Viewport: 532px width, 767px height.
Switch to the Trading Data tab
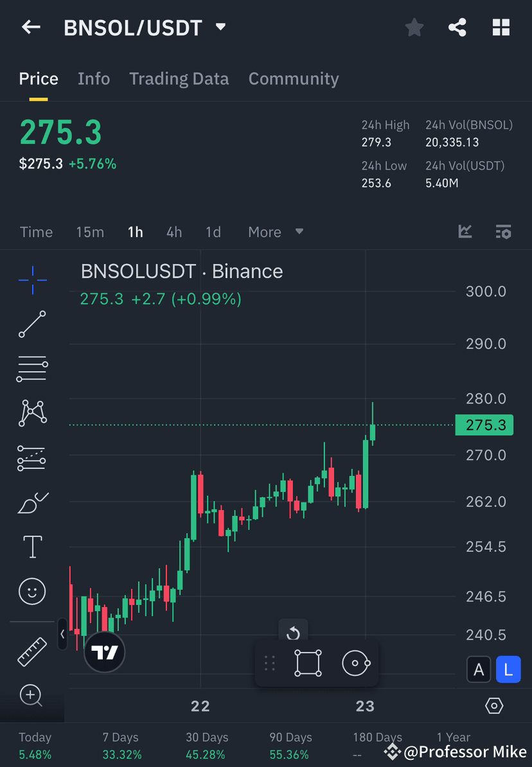(x=179, y=78)
